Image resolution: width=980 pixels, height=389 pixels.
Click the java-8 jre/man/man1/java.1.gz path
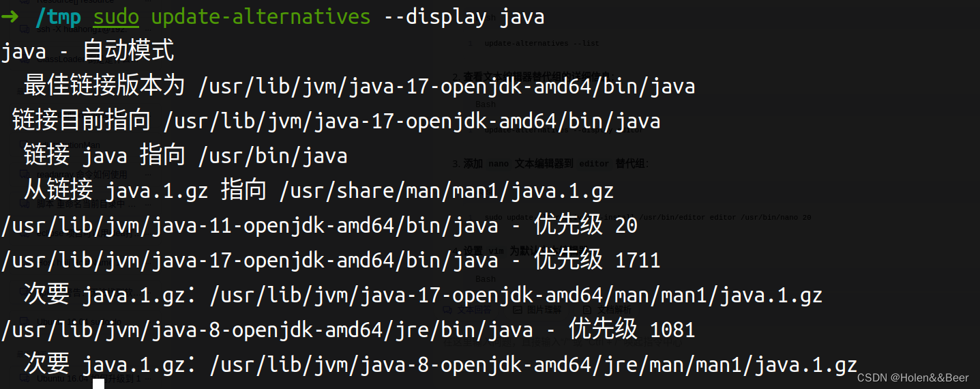533,365
